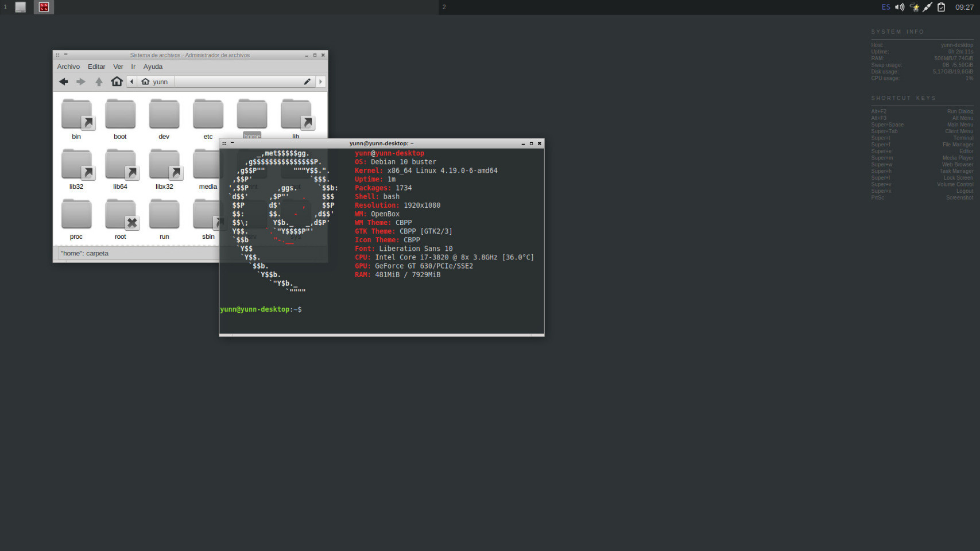Open the Archivo menu
The width and height of the screenshot is (980, 551).
click(x=68, y=67)
